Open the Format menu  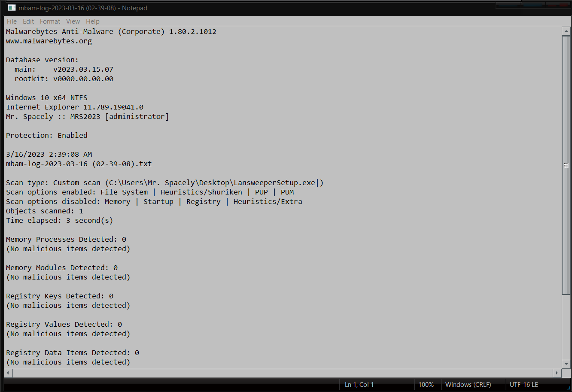pyautogui.click(x=50, y=21)
